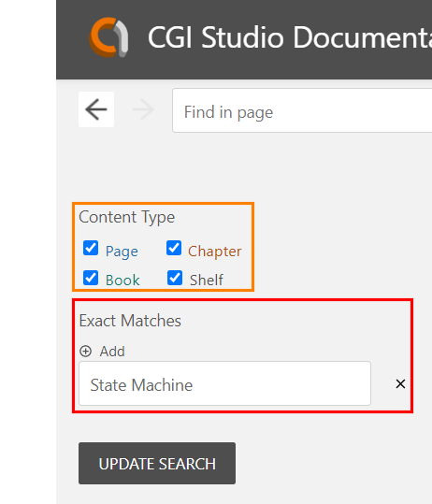Screen dimensions: 432x504
Task: Click the Shelf label text
Action: (207, 280)
